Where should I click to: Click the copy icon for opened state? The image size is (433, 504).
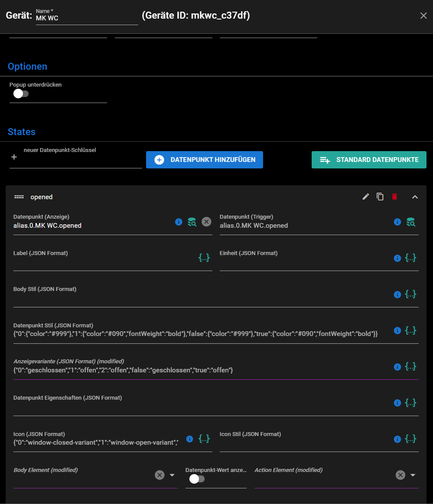click(380, 197)
